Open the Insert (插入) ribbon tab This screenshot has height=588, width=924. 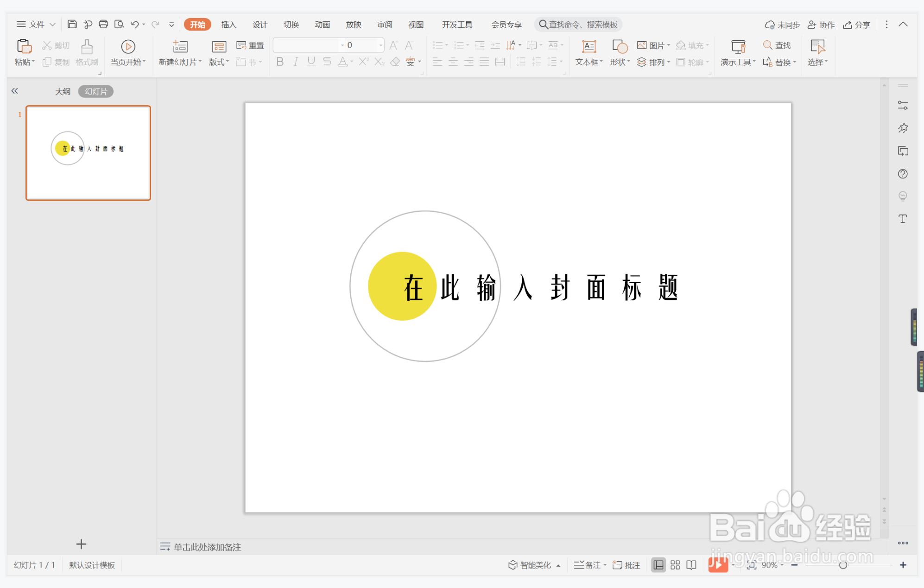coord(228,25)
